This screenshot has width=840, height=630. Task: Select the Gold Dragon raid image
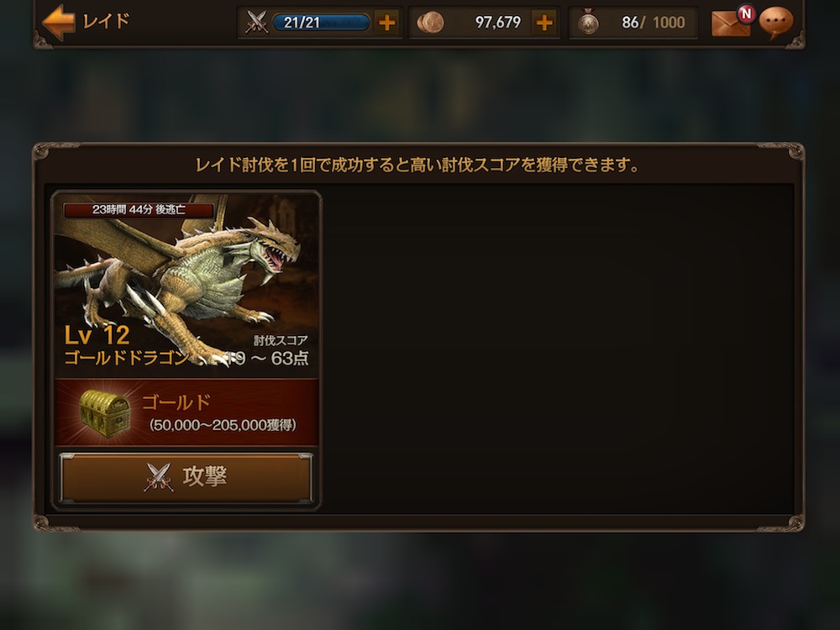[x=186, y=284]
